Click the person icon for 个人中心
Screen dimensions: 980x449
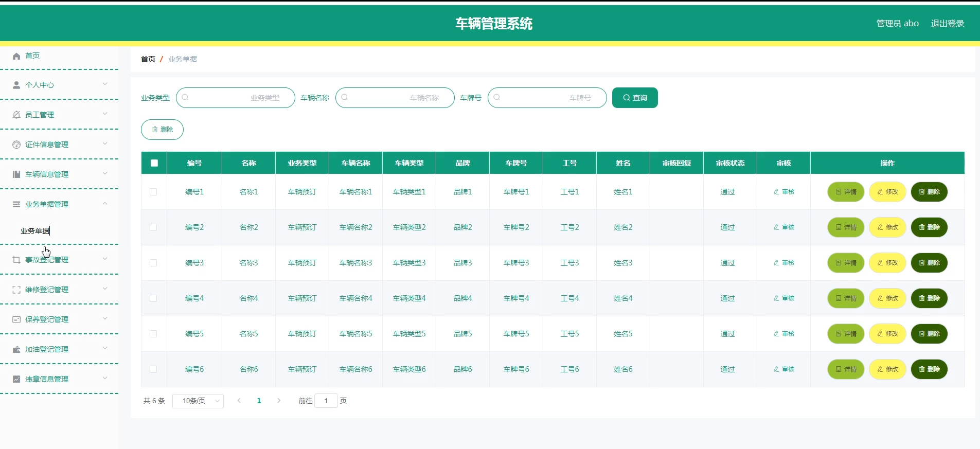[16, 85]
